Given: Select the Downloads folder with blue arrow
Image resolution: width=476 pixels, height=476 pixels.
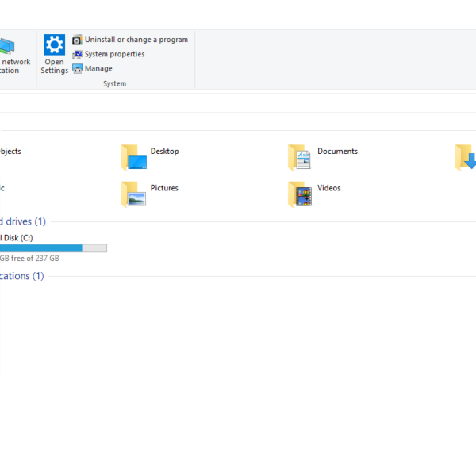Looking at the screenshot, I should coord(466,157).
